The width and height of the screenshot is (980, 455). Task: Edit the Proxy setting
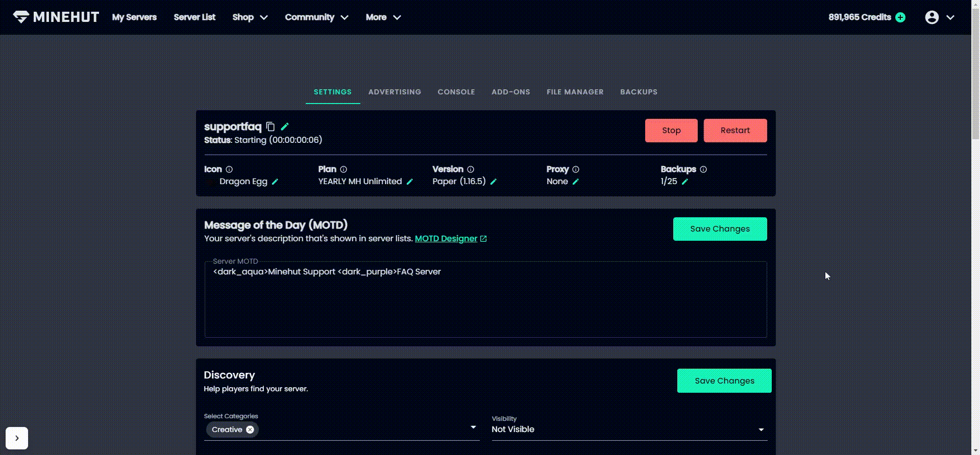(x=575, y=182)
